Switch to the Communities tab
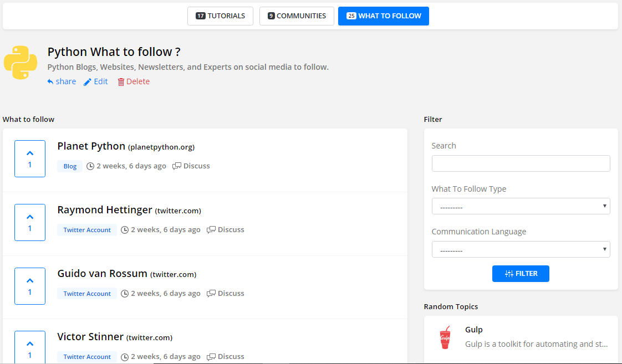This screenshot has width=622, height=364. pyautogui.click(x=297, y=16)
